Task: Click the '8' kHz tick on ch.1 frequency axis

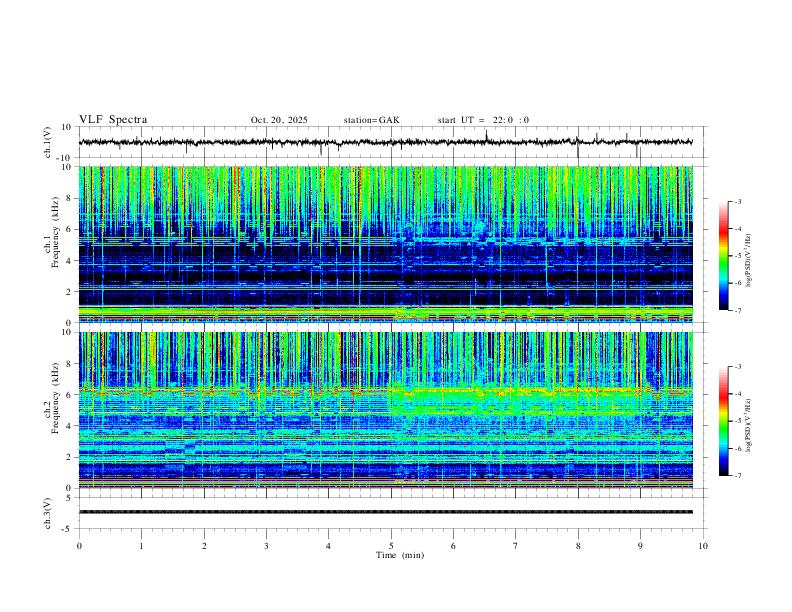Action: (x=70, y=198)
